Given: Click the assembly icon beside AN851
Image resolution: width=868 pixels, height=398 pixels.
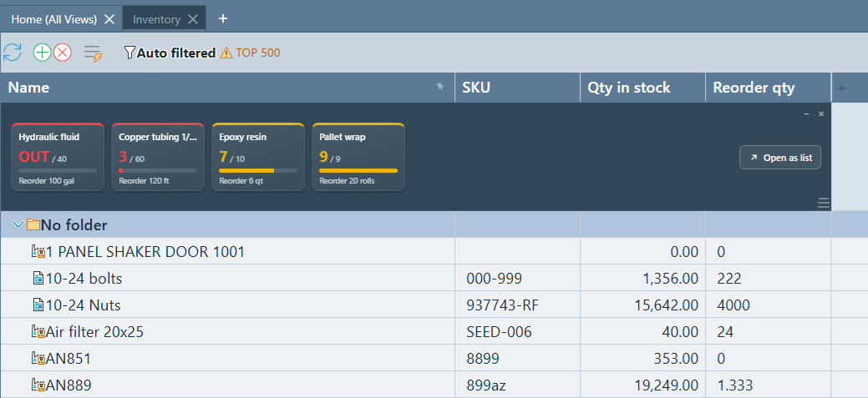Looking at the screenshot, I should click(x=38, y=358).
